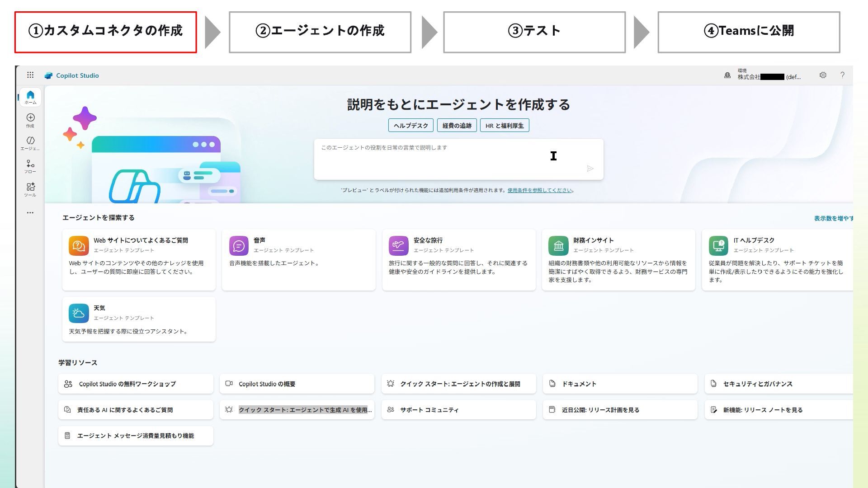Image resolution: width=868 pixels, height=488 pixels.
Task: Open the help question mark icon
Action: click(x=842, y=75)
